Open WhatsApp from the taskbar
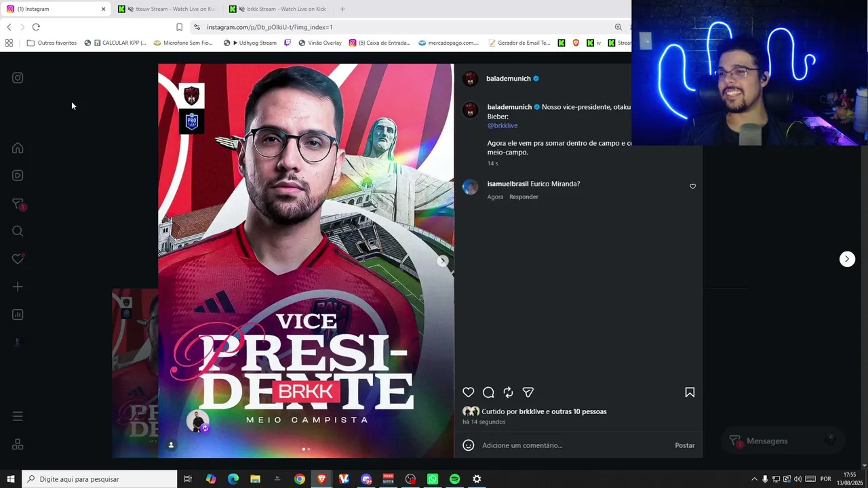Image resolution: width=868 pixels, height=488 pixels. tap(433, 479)
